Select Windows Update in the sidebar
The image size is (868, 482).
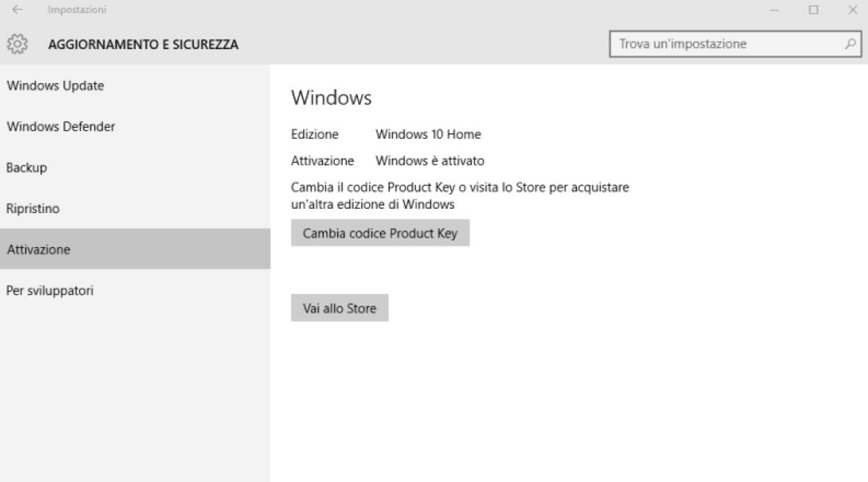(54, 85)
